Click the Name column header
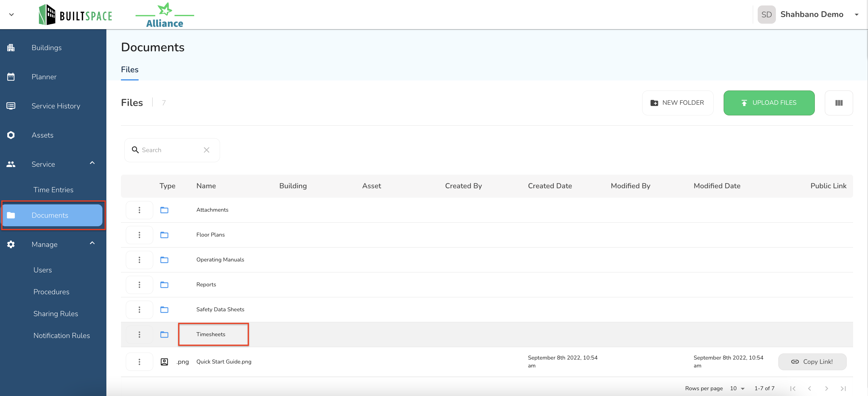The height and width of the screenshot is (396, 868). coord(206,186)
